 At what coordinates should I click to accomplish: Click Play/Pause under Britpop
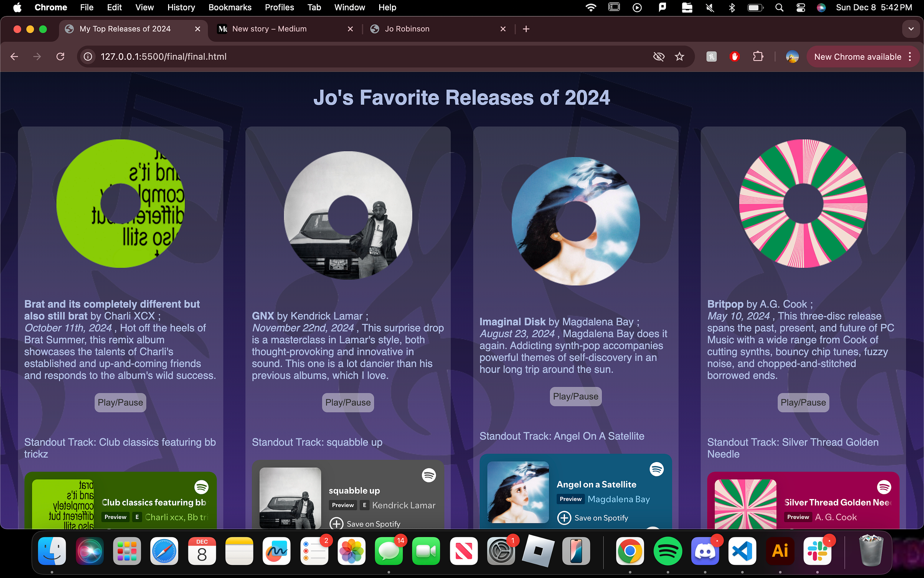803,403
